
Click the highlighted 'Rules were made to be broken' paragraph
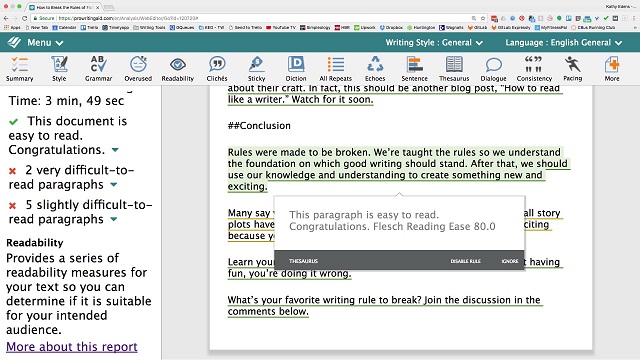pos(398,169)
